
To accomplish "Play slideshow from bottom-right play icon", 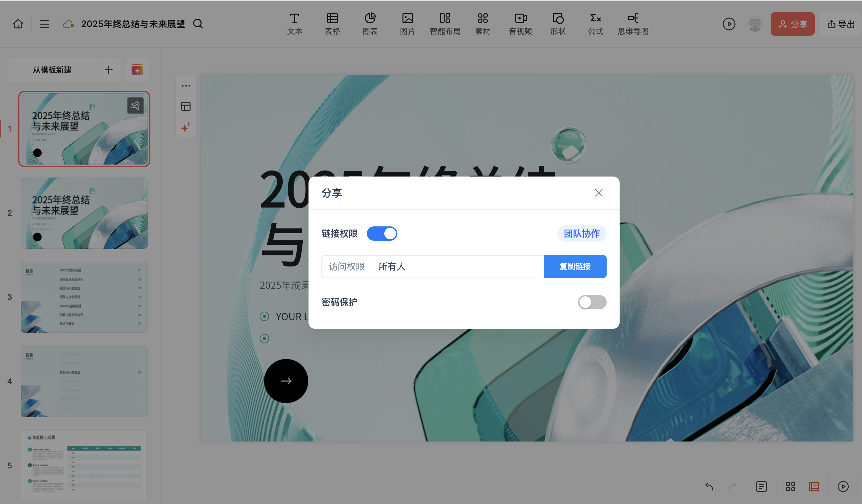I will point(843,486).
